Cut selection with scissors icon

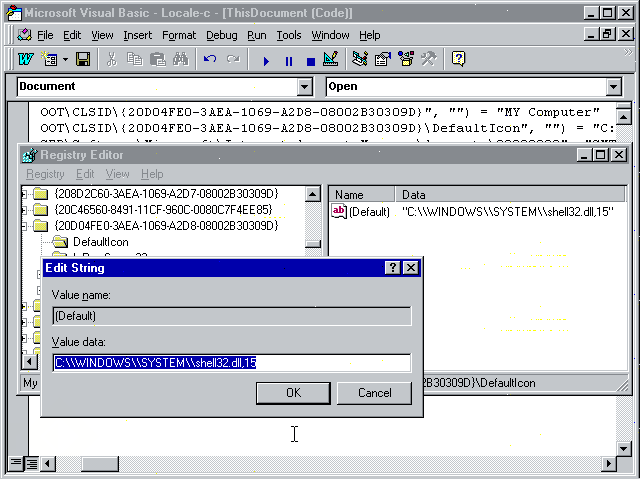[x=111, y=59]
